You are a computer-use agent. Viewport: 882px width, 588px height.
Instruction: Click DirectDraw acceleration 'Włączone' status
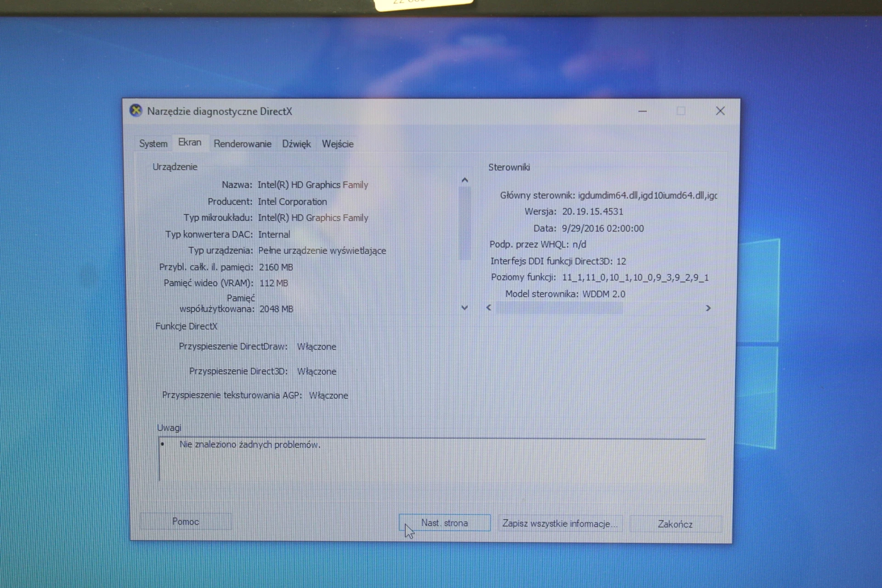(317, 347)
